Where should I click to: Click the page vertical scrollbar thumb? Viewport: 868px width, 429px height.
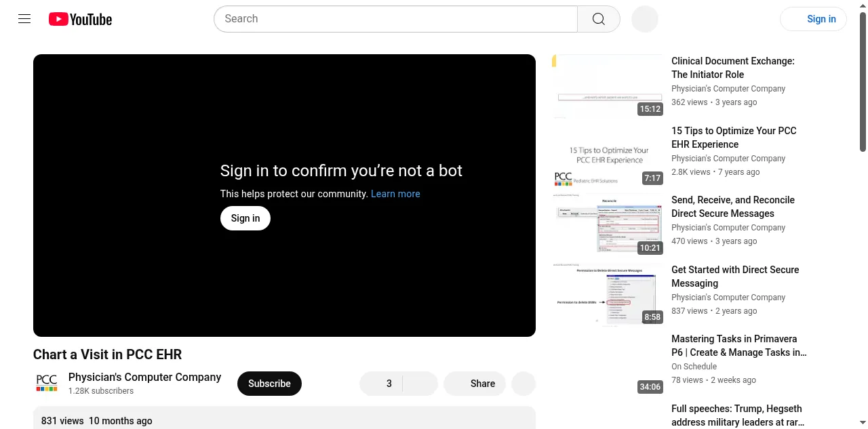click(x=863, y=81)
